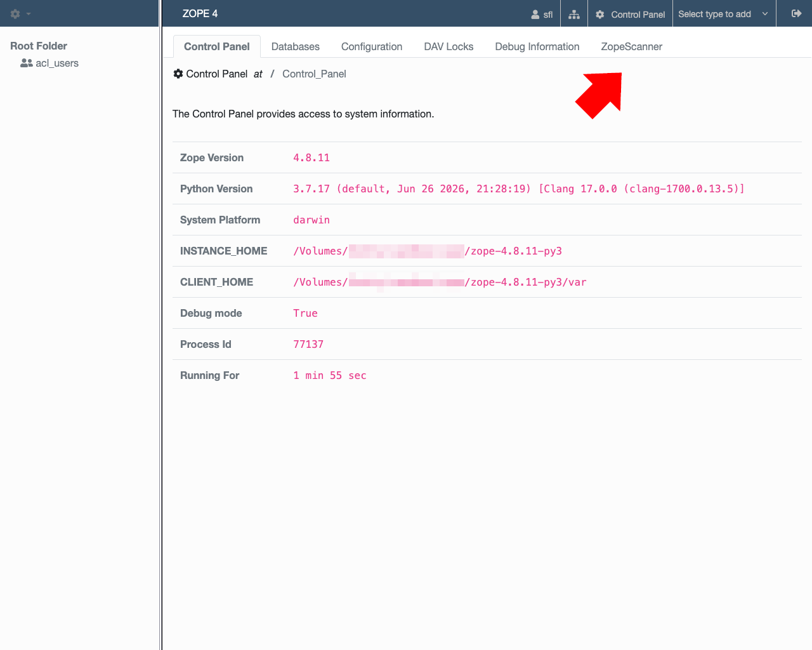812x650 pixels.
Task: Click the Running For value
Action: click(330, 375)
